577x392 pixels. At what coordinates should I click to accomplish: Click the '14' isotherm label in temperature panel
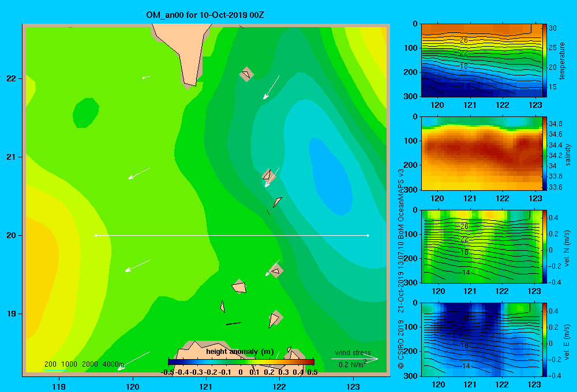466,86
